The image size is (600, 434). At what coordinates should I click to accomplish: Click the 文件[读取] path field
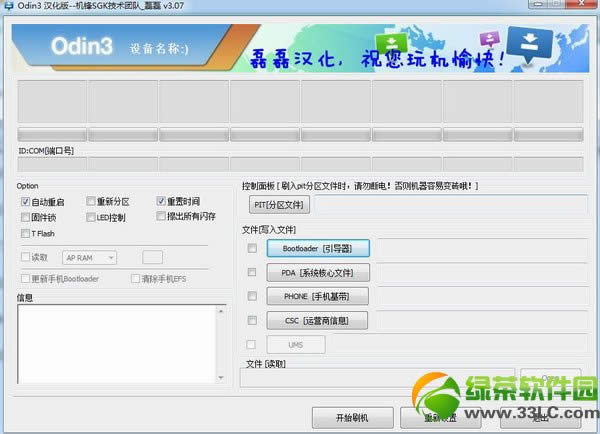(x=377, y=378)
